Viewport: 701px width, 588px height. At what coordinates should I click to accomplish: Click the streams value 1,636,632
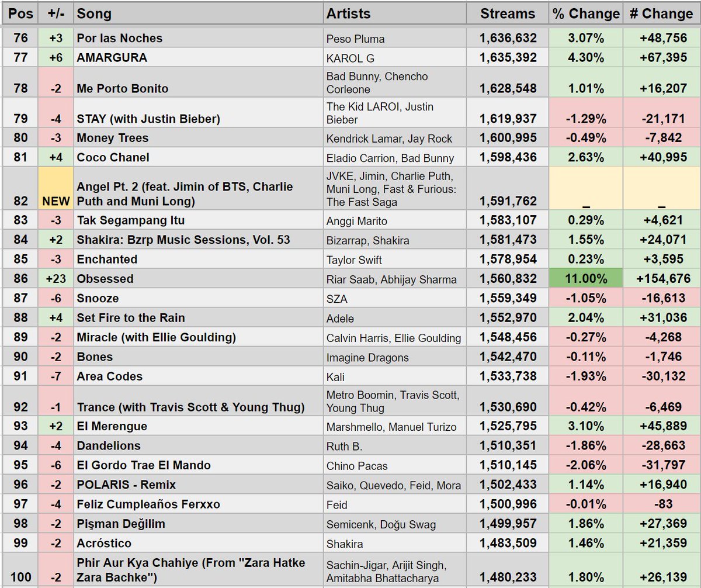pyautogui.click(x=508, y=38)
